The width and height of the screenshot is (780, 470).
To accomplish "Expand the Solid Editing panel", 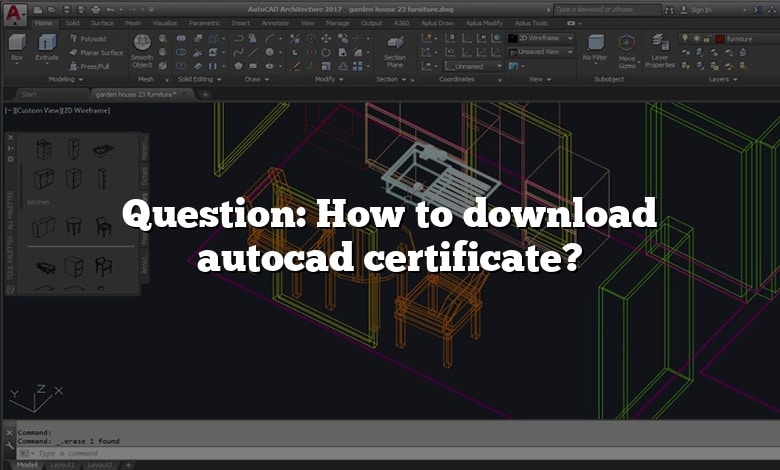I will tap(199, 79).
